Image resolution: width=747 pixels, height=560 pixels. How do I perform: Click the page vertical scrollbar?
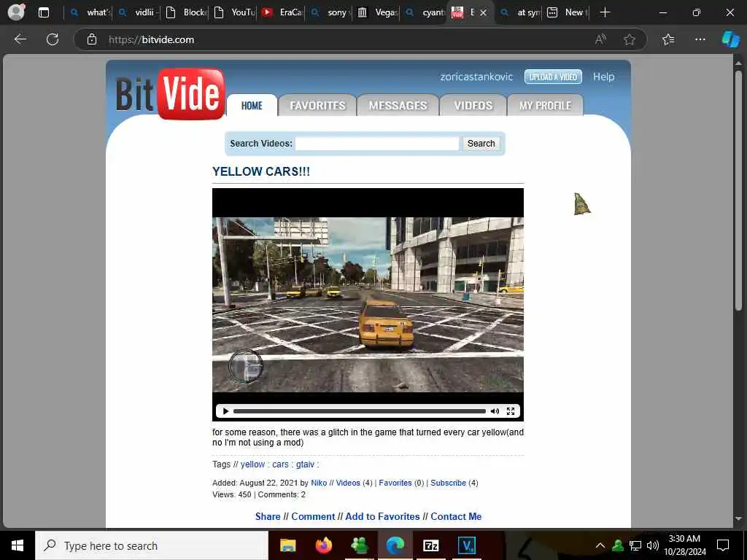tap(738, 190)
